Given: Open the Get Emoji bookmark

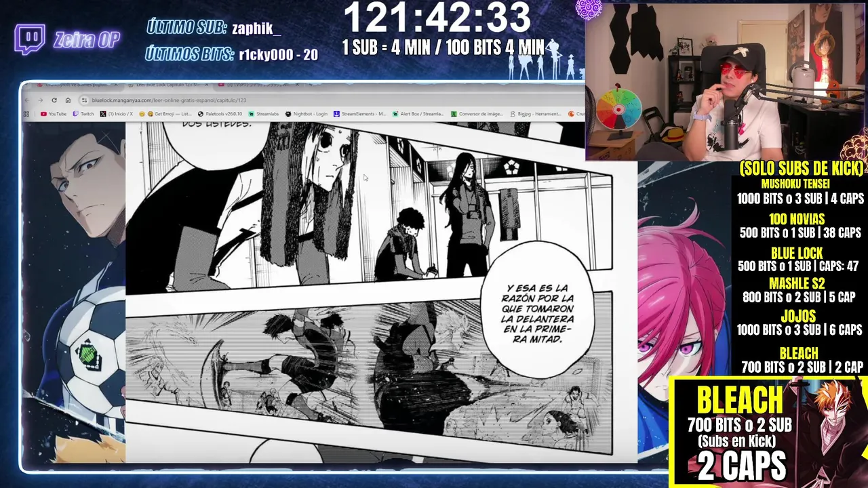Looking at the screenshot, I should coord(165,114).
